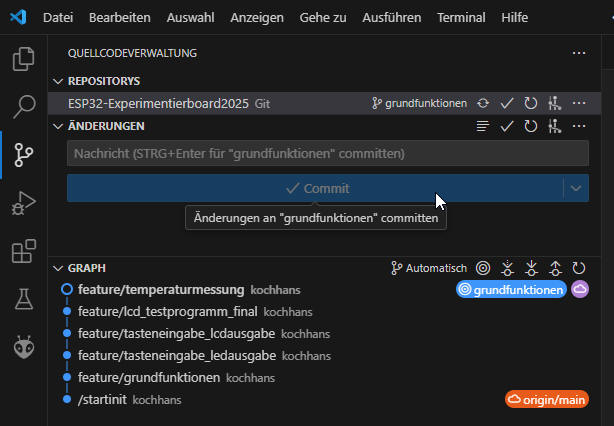Image resolution: width=614 pixels, height=426 pixels.
Task: Collapse the ÄNDERUNGEN section
Action: point(57,126)
